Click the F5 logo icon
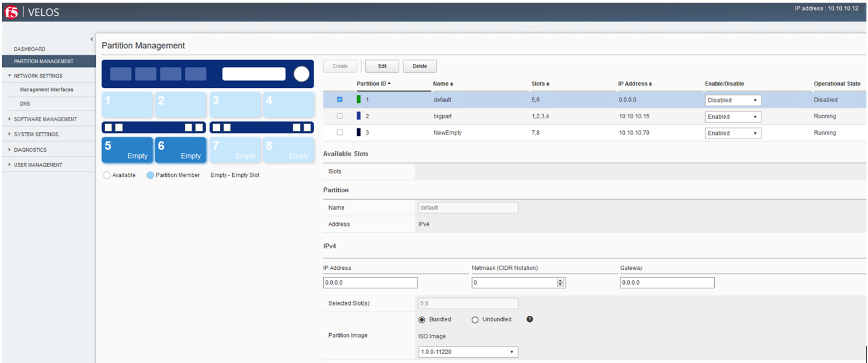868x363 pixels. (12, 12)
